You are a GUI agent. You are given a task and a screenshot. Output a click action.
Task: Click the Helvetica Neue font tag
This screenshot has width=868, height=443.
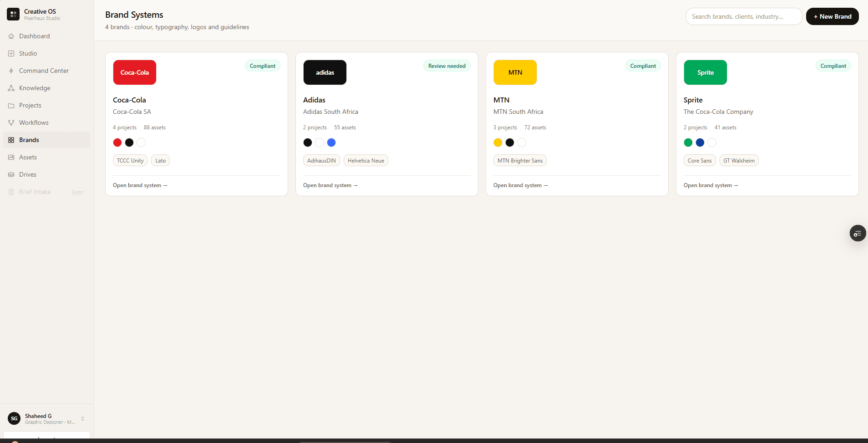tap(366, 161)
